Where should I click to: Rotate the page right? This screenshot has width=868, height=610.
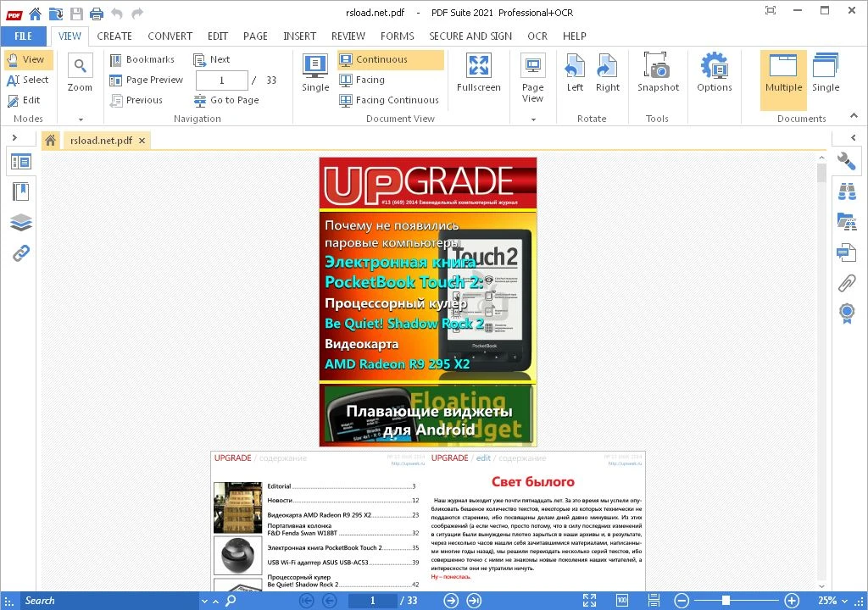[x=607, y=72]
